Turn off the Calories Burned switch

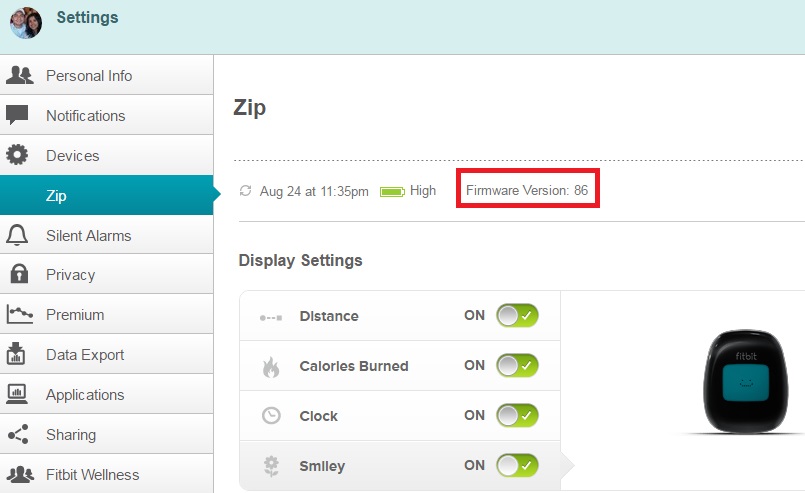518,366
